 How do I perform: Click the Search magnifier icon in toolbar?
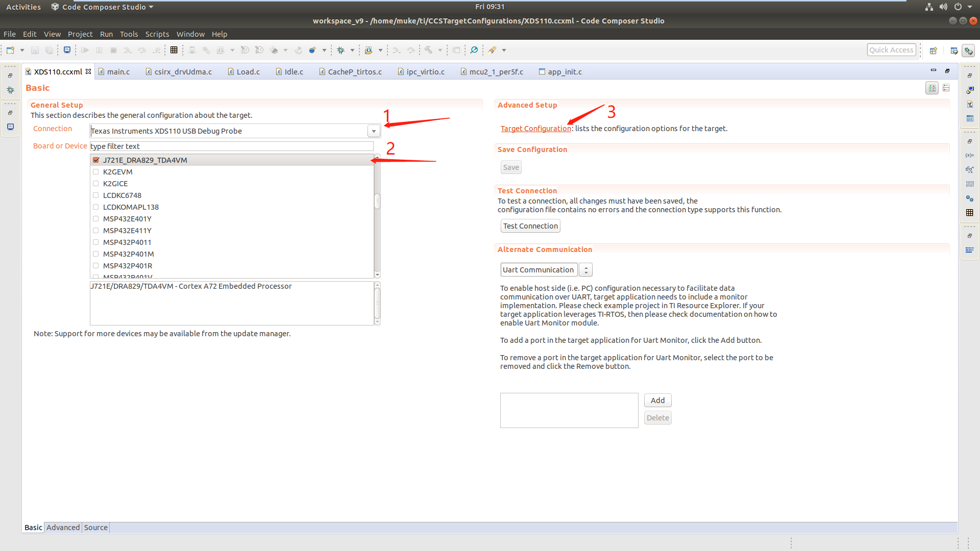tap(474, 50)
